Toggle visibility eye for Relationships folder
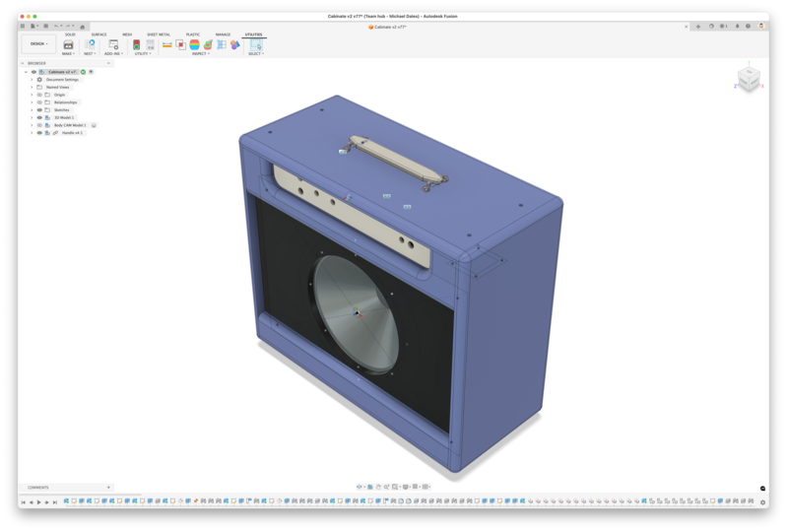The image size is (787, 532). 39,102
